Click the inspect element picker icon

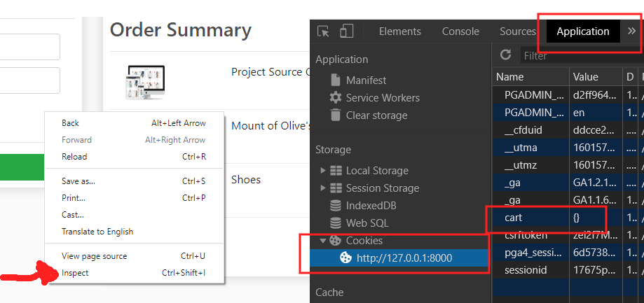coord(323,31)
